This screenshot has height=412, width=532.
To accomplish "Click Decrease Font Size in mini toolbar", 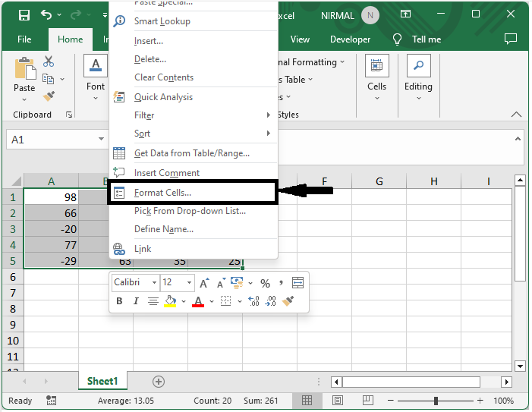I will click(x=221, y=283).
